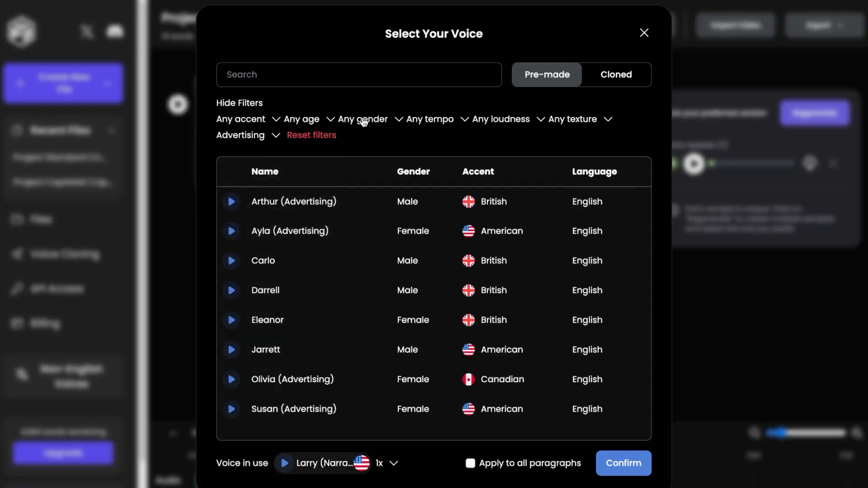
Task: Play the Arthur (Advertising) voice preview
Action: pyautogui.click(x=231, y=202)
